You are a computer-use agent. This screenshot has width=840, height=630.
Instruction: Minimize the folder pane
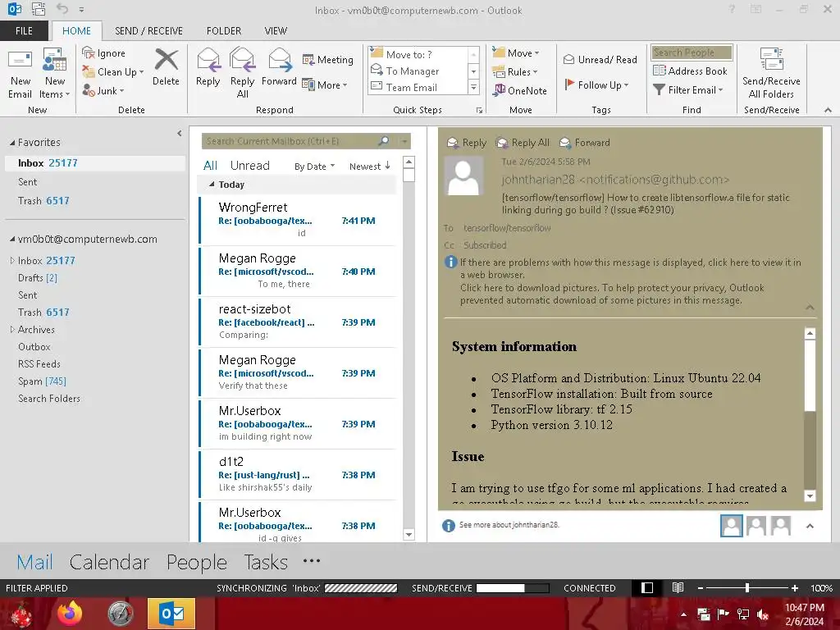pyautogui.click(x=180, y=134)
